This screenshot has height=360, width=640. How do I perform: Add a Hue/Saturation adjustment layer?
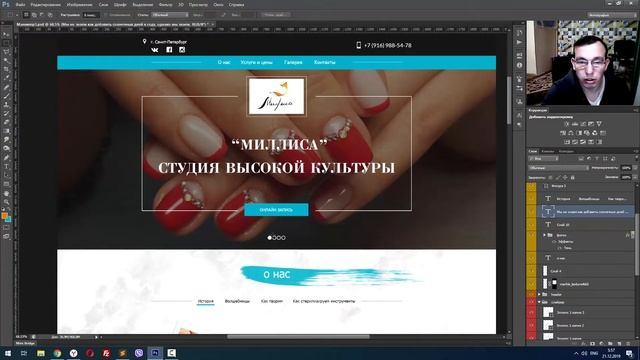[x=563, y=133]
